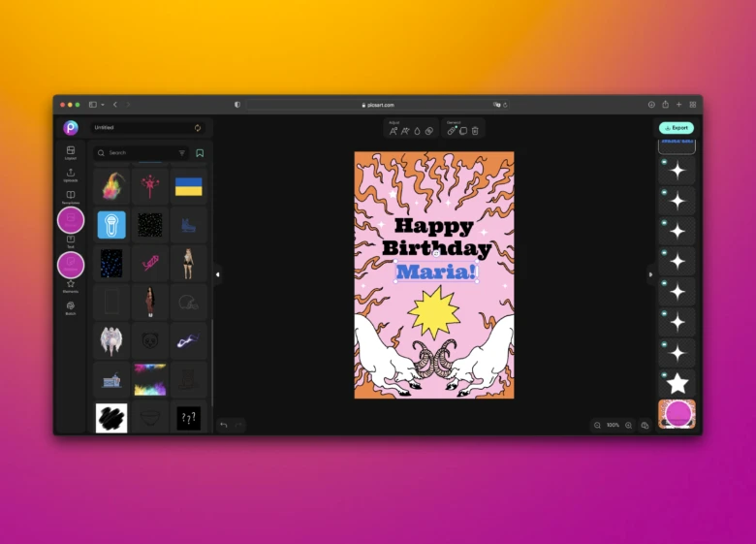This screenshot has width=756, height=544.
Task: Toggle visibility of the second sparkle layer
Action: (x=663, y=193)
